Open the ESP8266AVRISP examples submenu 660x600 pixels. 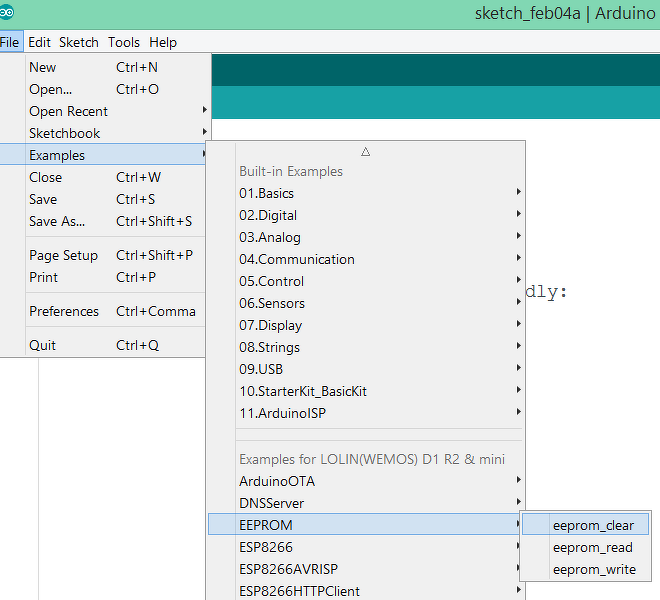pos(366,569)
